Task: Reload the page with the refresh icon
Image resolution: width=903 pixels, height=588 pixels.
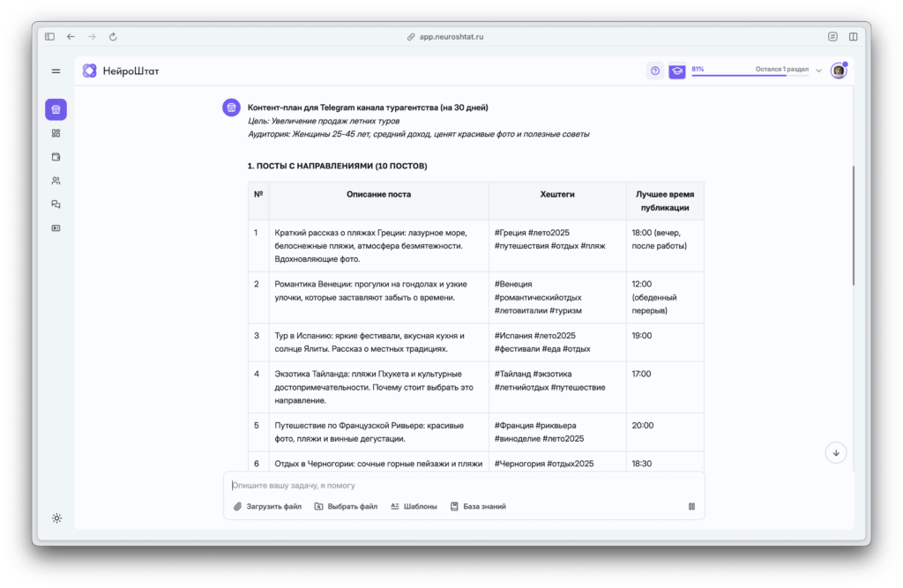Action: 113,36
